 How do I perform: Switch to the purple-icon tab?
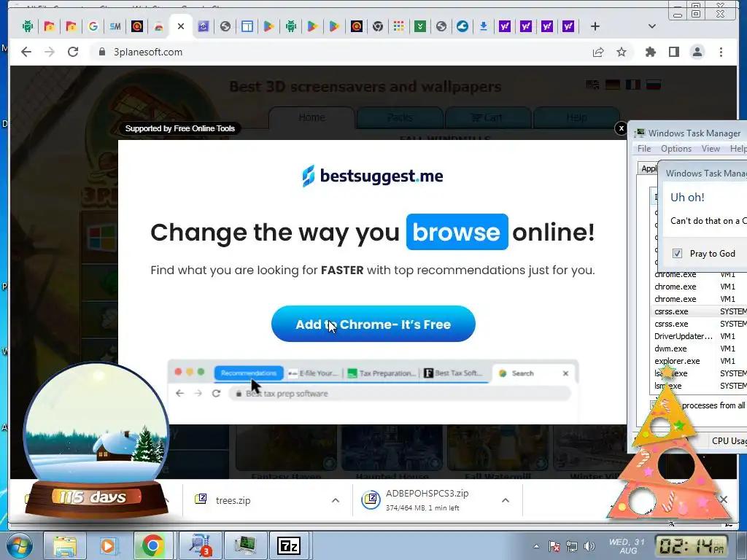[204, 26]
